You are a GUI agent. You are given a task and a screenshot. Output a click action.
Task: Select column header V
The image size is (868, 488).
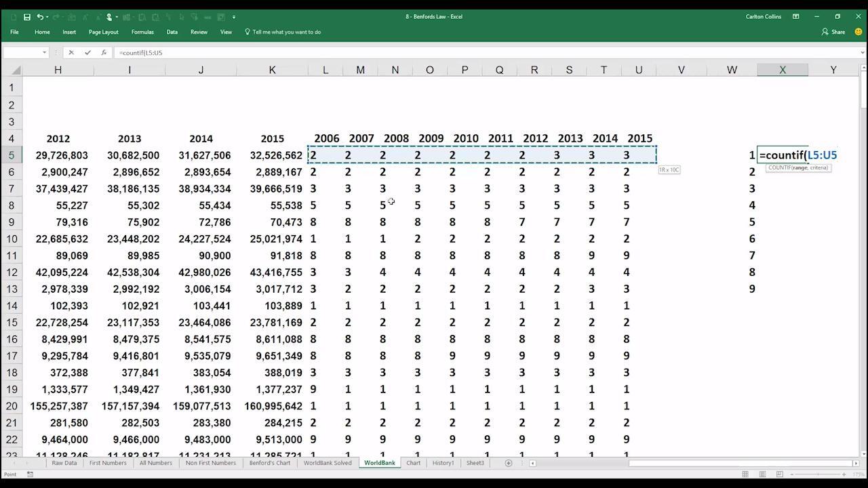[x=681, y=70]
